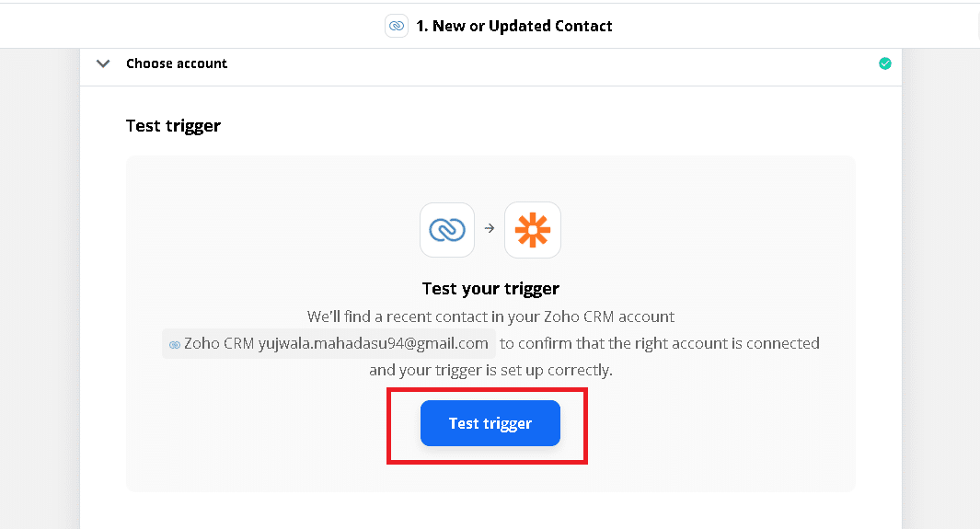The height and width of the screenshot is (529, 980).
Task: Click the arrow between the two logos
Action: point(490,228)
